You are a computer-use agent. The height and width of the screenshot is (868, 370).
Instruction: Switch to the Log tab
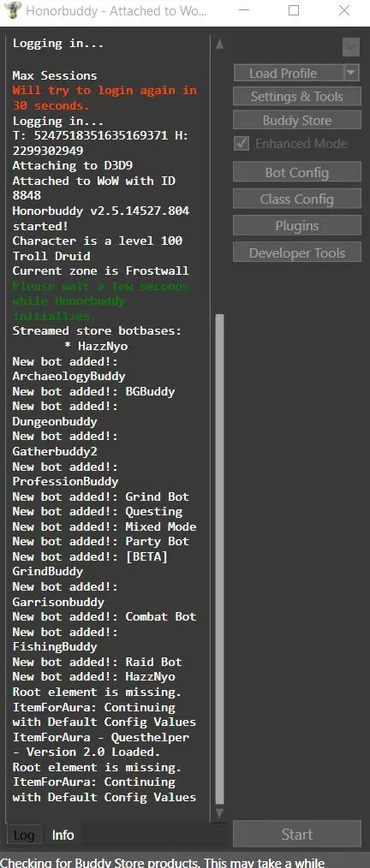click(24, 835)
